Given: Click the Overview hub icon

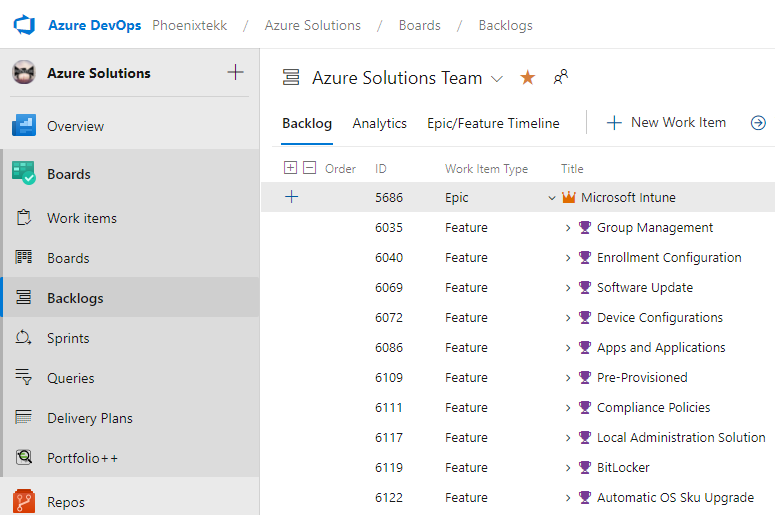Looking at the screenshot, I should (x=24, y=125).
